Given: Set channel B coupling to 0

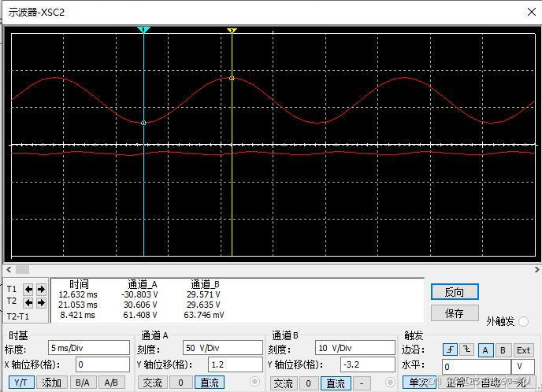Looking at the screenshot, I should coord(308,383).
